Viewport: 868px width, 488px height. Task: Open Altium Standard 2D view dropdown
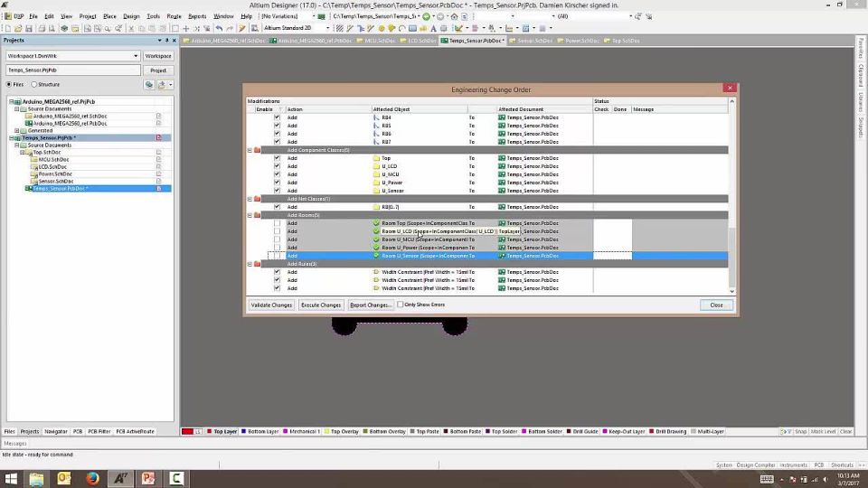(327, 28)
